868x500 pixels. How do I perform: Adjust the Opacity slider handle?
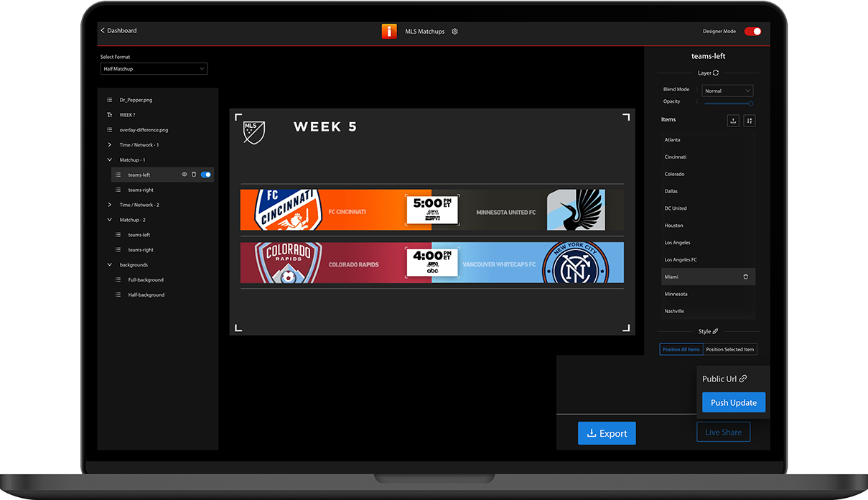click(751, 103)
